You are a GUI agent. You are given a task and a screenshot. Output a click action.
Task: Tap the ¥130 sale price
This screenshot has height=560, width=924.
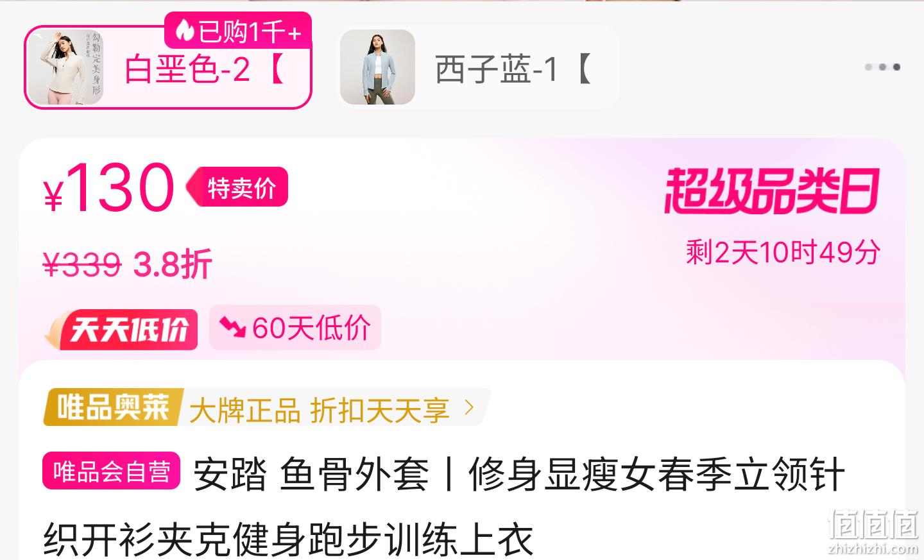109,188
